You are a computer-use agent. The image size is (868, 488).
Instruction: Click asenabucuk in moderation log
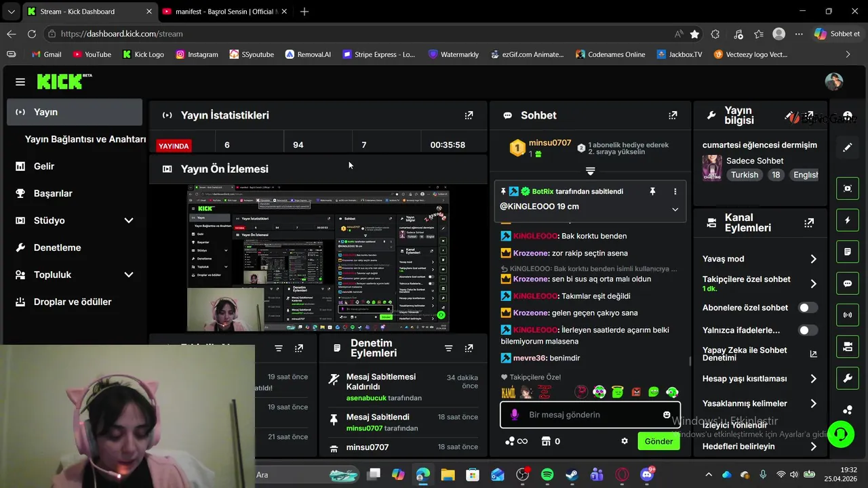click(368, 398)
